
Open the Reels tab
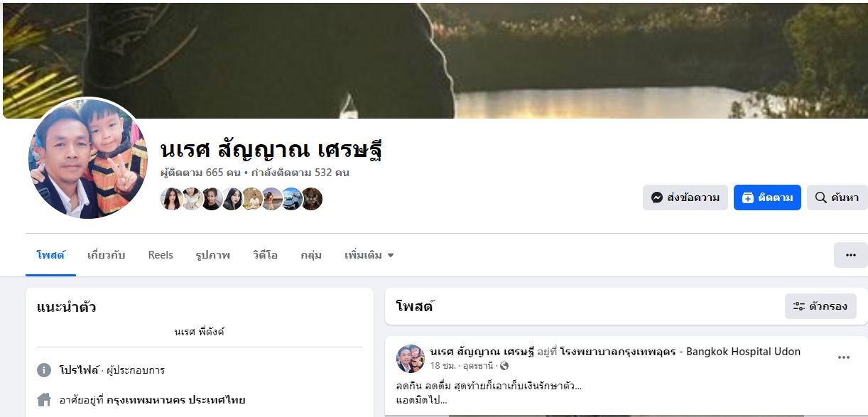click(161, 255)
